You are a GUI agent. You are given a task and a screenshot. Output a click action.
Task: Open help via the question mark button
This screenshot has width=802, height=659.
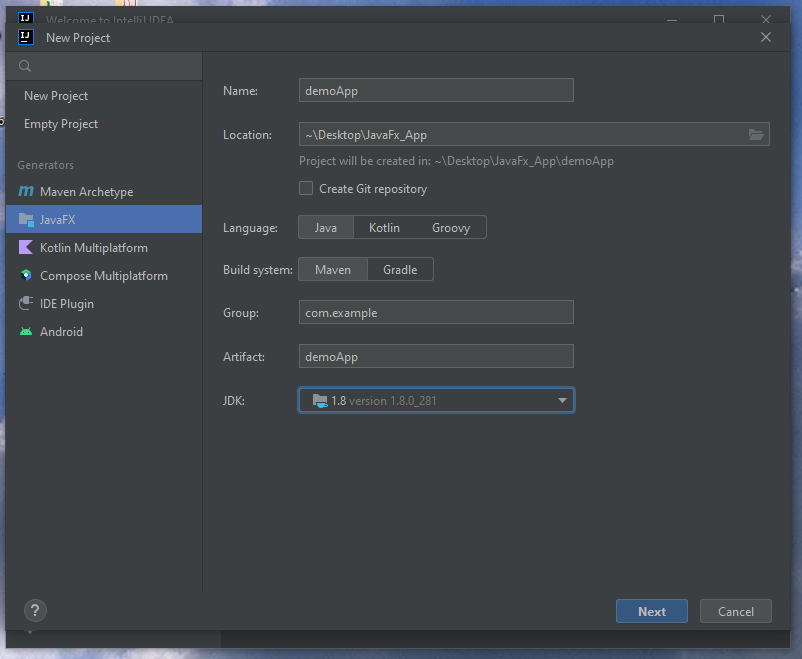(35, 610)
